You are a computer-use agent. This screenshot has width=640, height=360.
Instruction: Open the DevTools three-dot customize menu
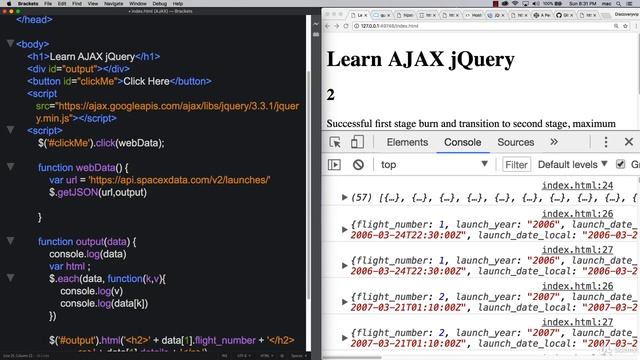tap(606, 142)
